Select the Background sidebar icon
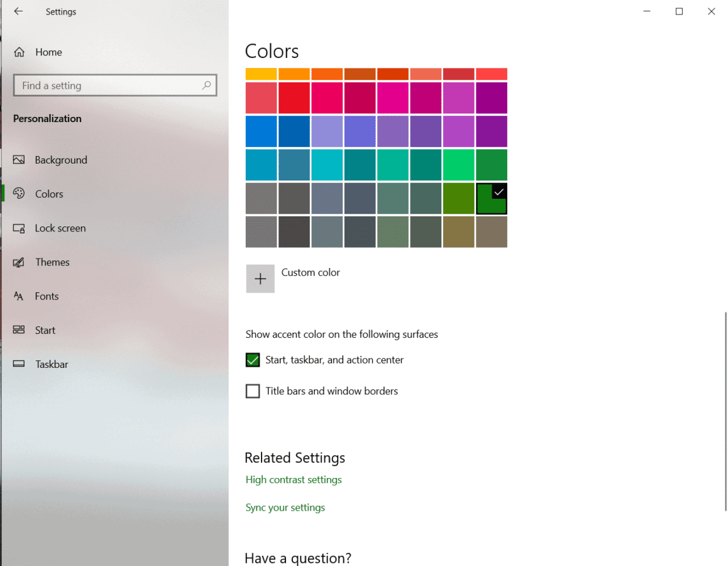This screenshot has height=566, width=728. (19, 160)
